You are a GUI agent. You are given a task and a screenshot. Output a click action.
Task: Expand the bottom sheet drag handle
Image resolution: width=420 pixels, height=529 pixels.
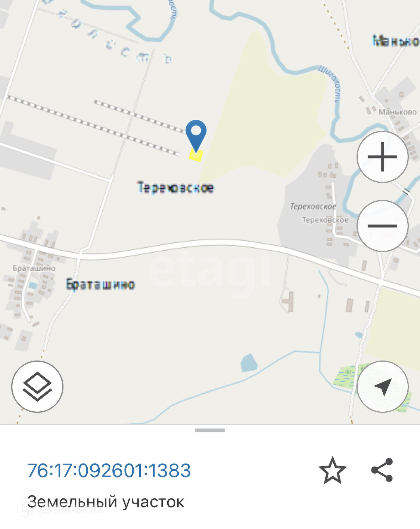pos(210,430)
